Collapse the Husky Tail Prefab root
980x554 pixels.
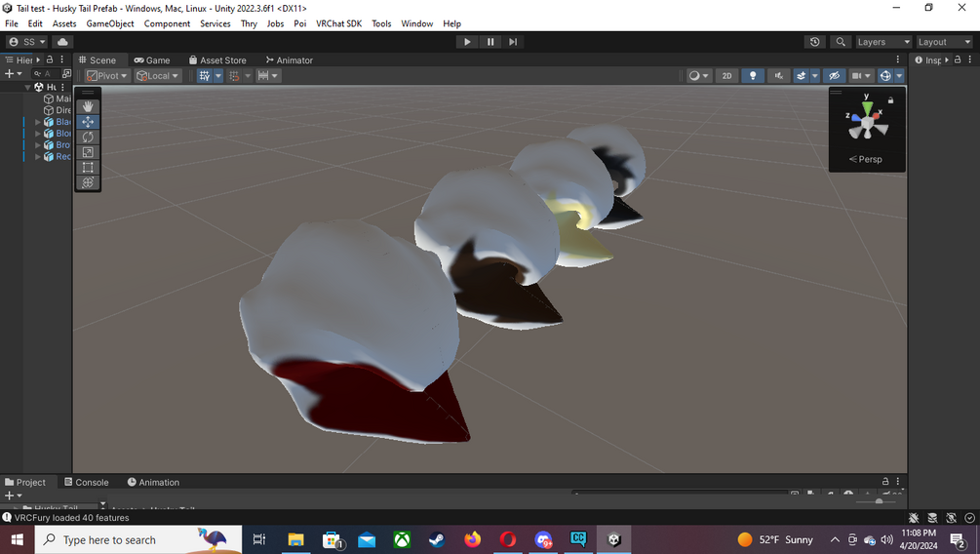point(27,87)
